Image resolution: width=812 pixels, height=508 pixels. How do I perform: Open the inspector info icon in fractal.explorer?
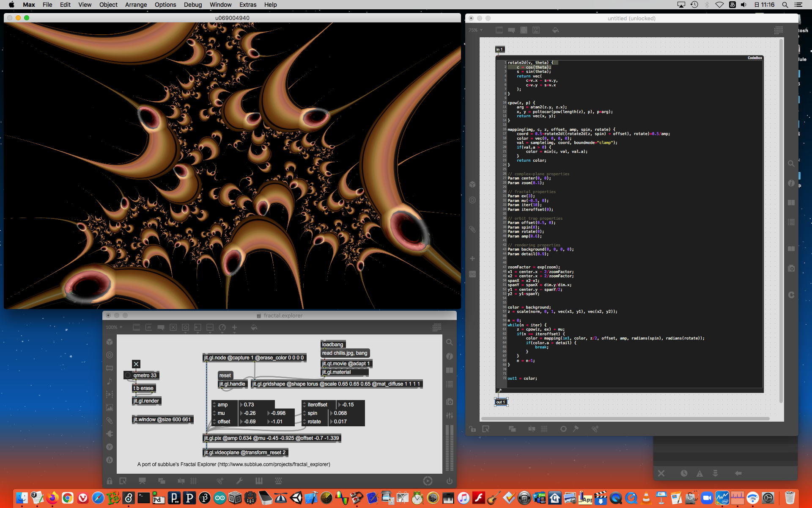click(449, 356)
